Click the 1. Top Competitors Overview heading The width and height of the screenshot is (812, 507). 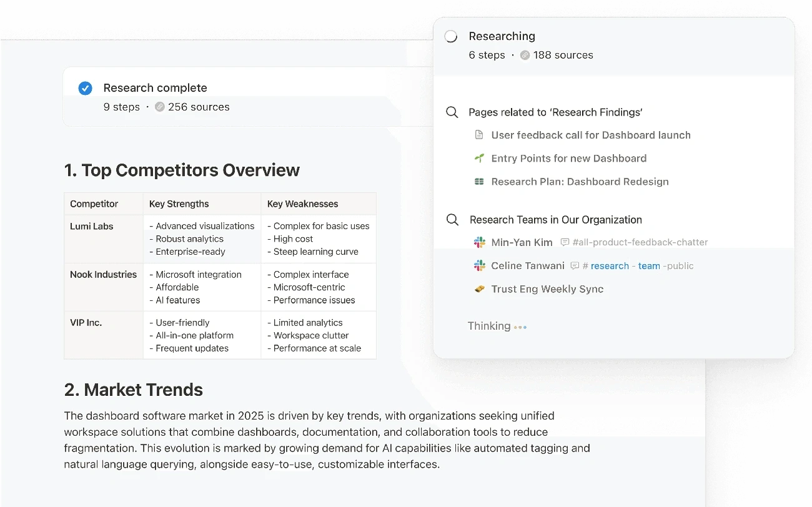182,170
